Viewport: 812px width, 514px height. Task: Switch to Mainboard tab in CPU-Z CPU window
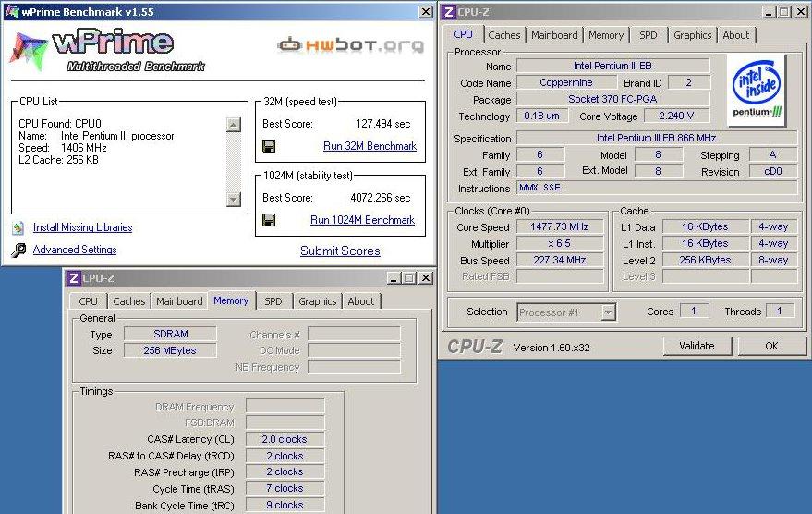pyautogui.click(x=554, y=35)
